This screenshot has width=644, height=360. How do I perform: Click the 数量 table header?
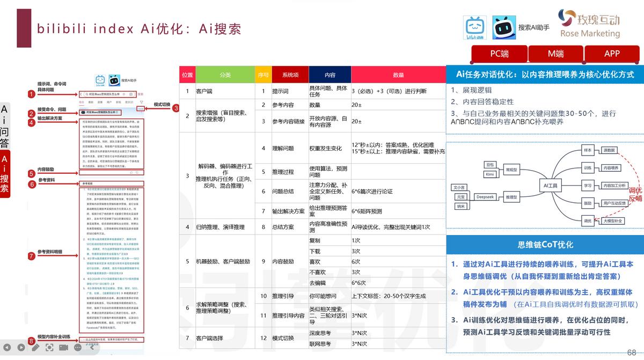398,75
